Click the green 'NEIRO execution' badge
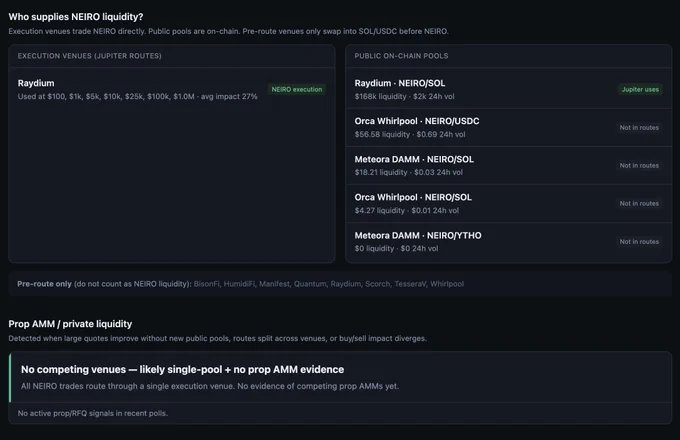The image size is (680, 440). (297, 89)
